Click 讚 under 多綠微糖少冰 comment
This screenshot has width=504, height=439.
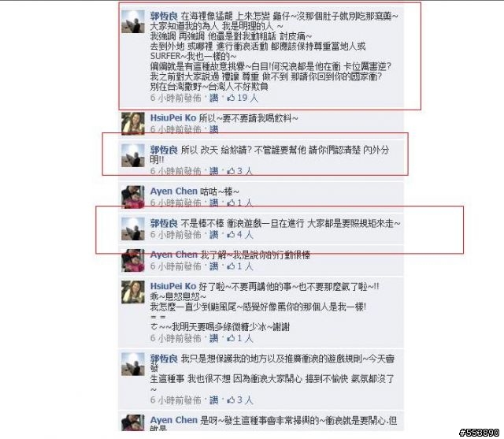pos(214,338)
